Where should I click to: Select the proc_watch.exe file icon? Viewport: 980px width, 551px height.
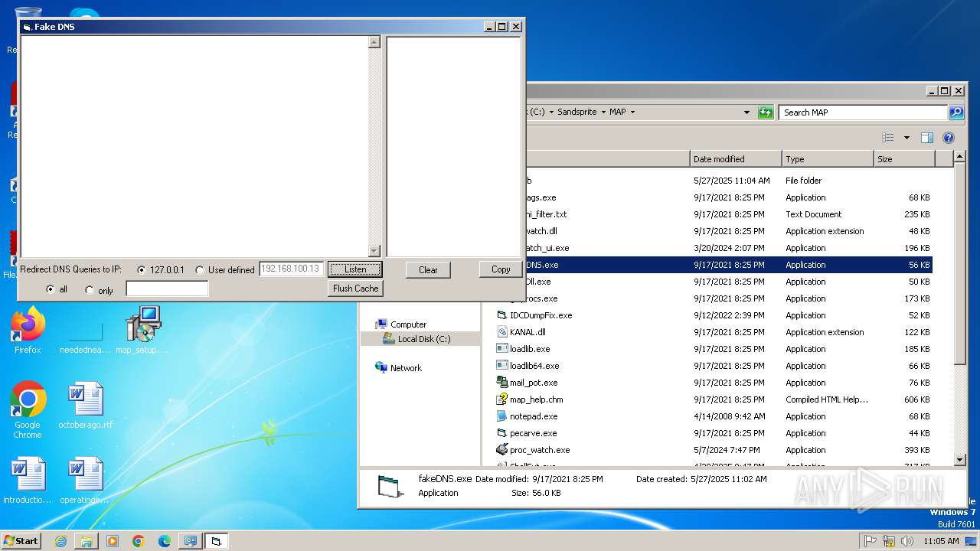pos(502,450)
